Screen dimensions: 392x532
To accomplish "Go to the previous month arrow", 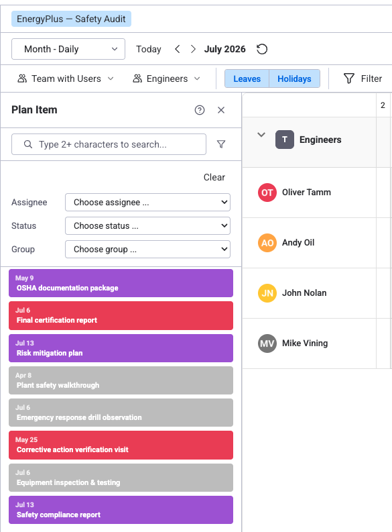I will (177, 49).
